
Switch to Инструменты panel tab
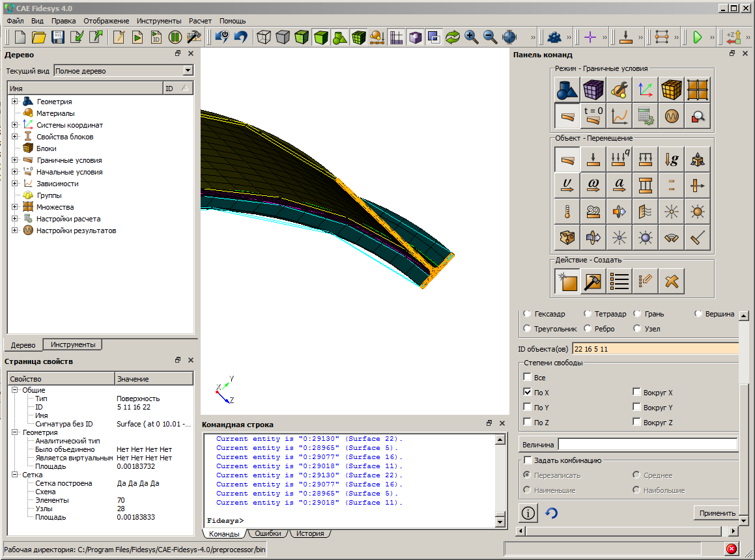[x=73, y=344]
